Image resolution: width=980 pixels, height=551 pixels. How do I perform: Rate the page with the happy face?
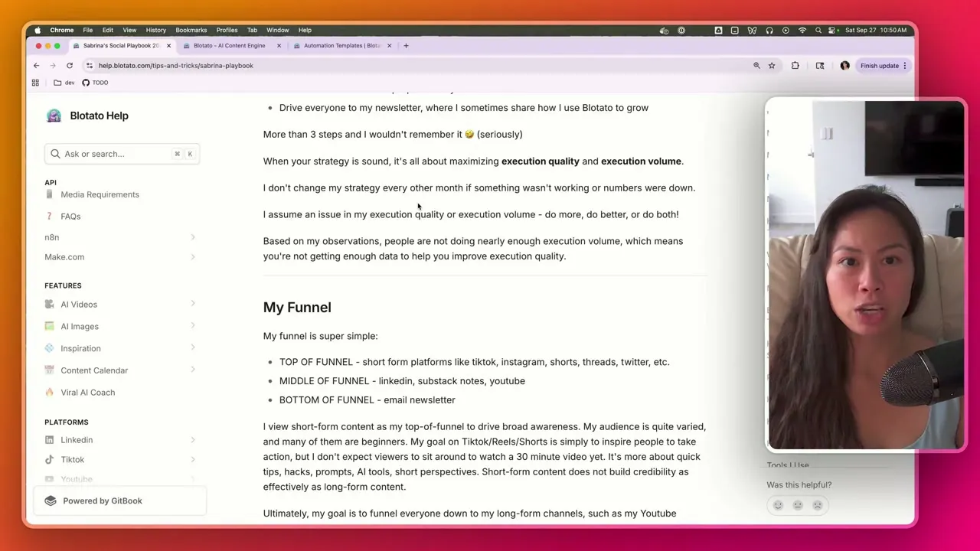tap(778, 505)
